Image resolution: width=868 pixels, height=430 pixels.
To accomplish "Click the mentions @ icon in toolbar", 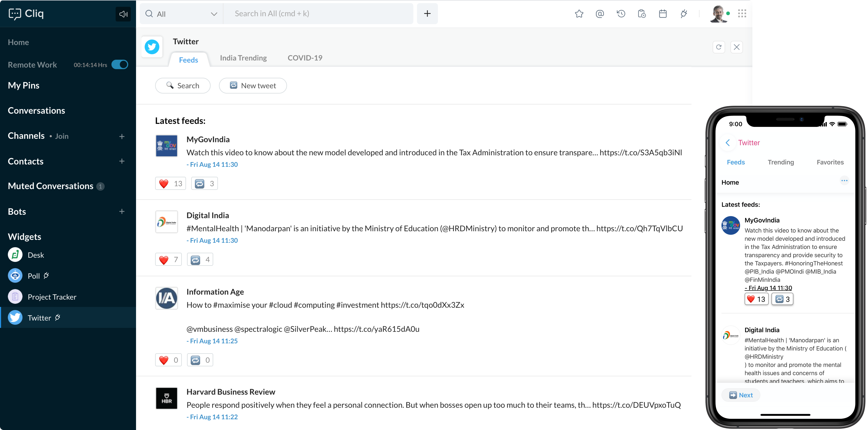I will point(599,13).
